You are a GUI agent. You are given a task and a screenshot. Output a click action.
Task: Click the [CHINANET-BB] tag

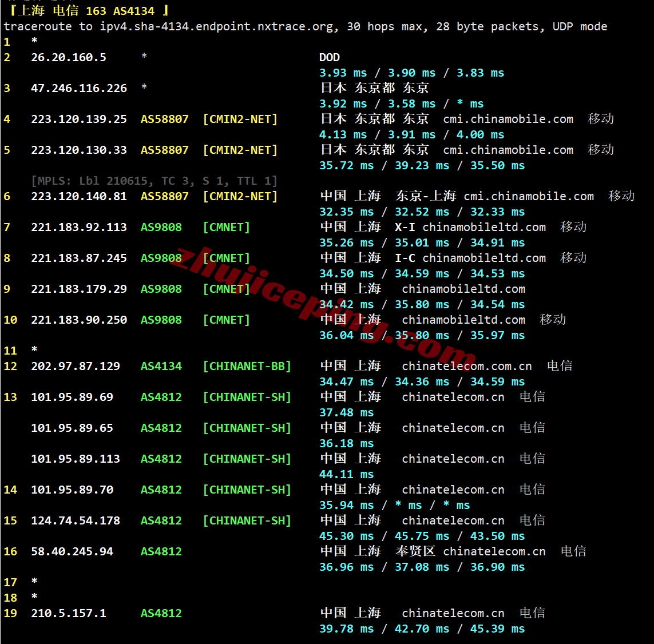coord(247,367)
